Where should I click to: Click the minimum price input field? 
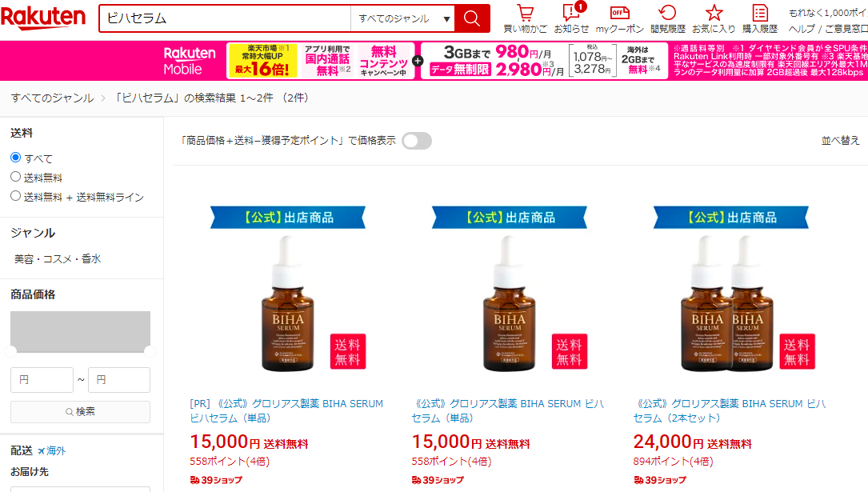point(42,380)
